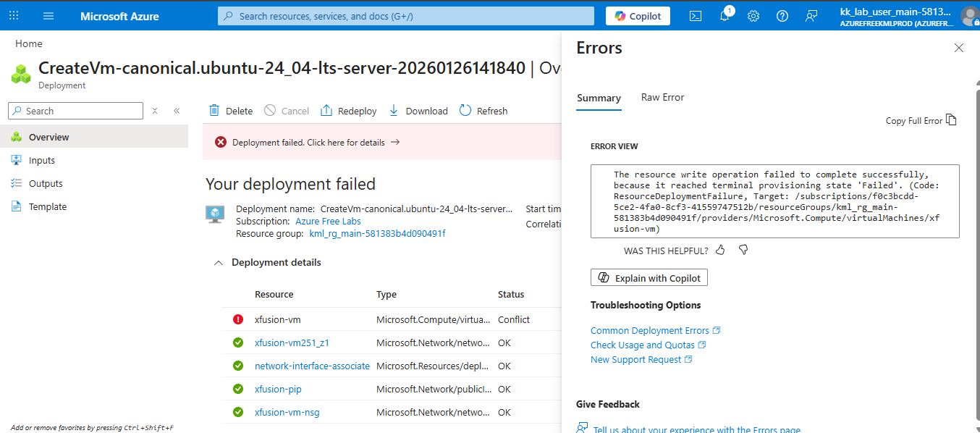The height and width of the screenshot is (433, 980).
Task: Open portal settings gear
Action: [753, 16]
